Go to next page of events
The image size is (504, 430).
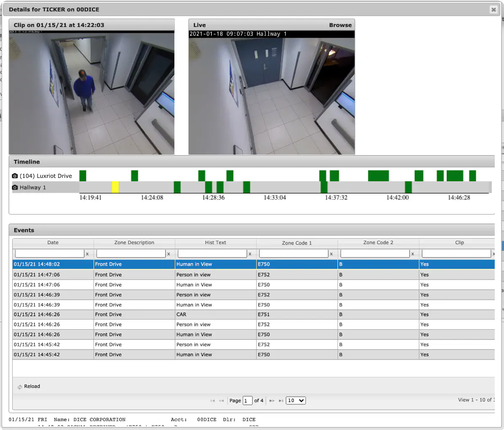click(x=272, y=401)
